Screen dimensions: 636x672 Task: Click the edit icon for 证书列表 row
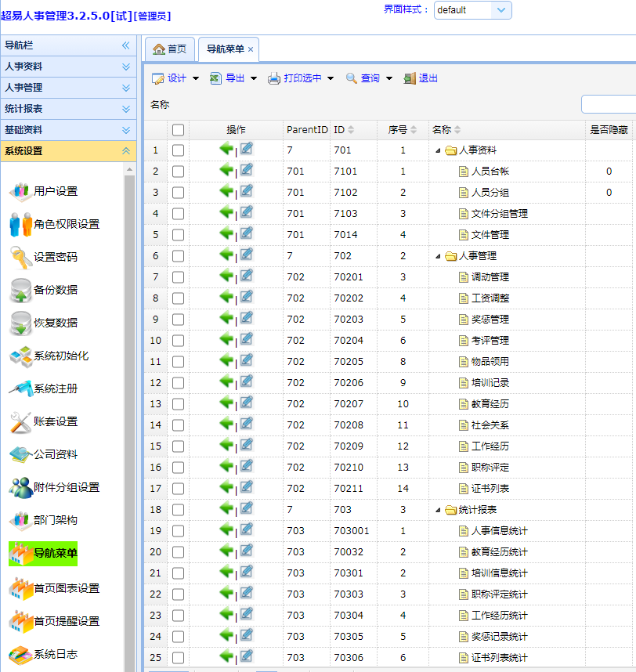tap(247, 487)
